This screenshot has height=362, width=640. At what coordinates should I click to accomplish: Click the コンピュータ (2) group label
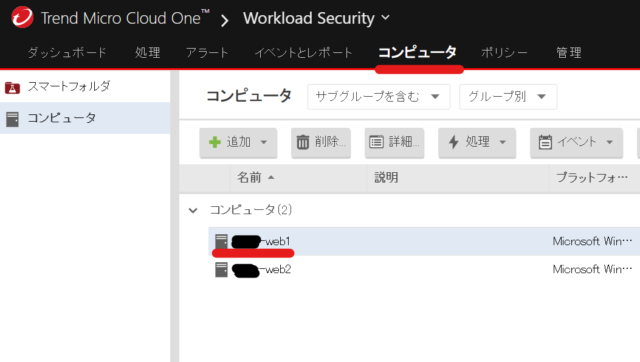[251, 210]
